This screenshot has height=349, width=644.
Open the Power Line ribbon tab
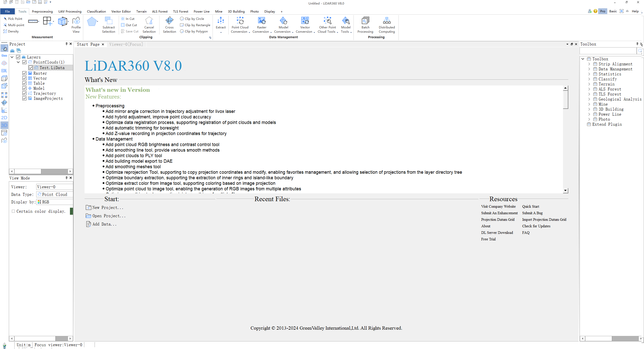coord(202,11)
